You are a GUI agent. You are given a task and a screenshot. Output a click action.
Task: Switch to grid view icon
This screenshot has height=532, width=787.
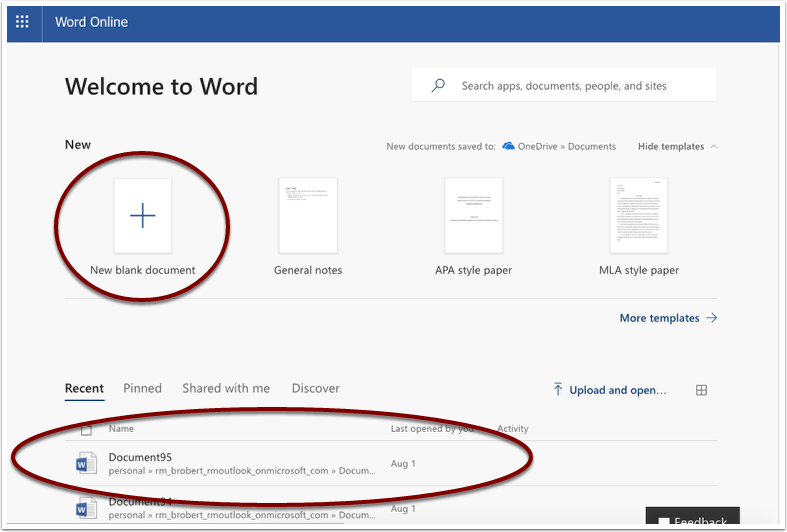coord(702,390)
